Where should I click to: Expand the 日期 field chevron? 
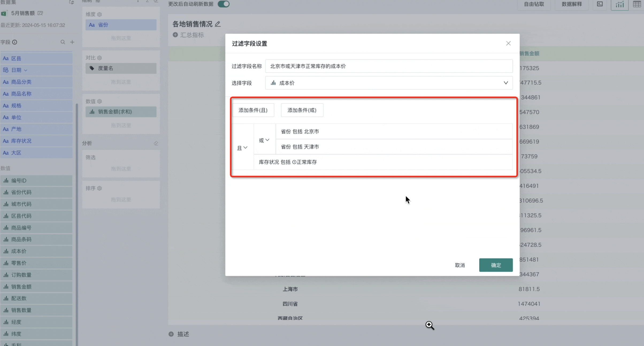click(x=26, y=70)
